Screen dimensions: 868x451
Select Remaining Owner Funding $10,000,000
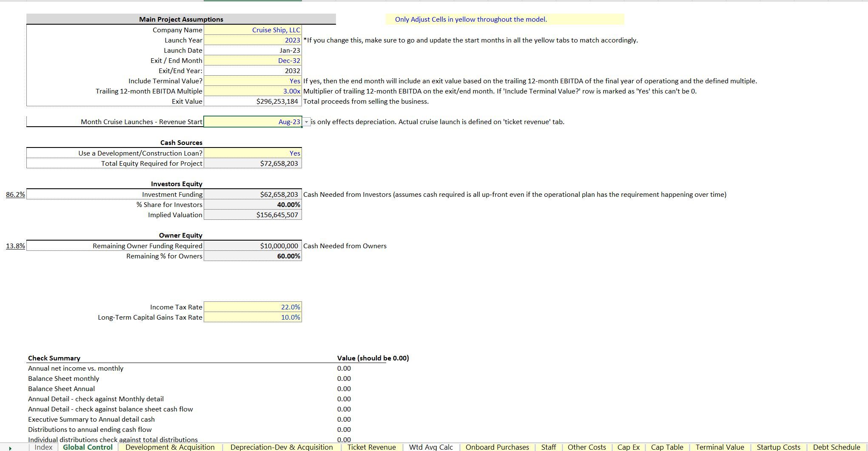click(x=253, y=246)
